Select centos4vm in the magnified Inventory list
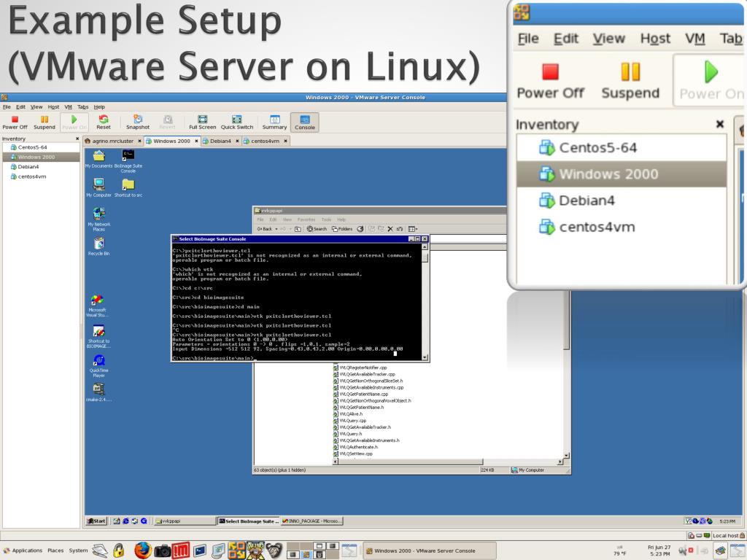This screenshot has width=747, height=560. pos(622,227)
